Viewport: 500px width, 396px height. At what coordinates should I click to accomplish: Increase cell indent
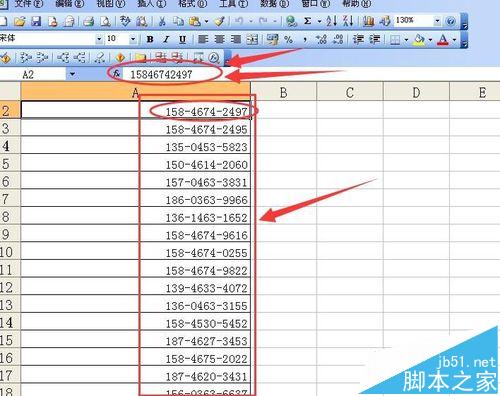coord(375,39)
